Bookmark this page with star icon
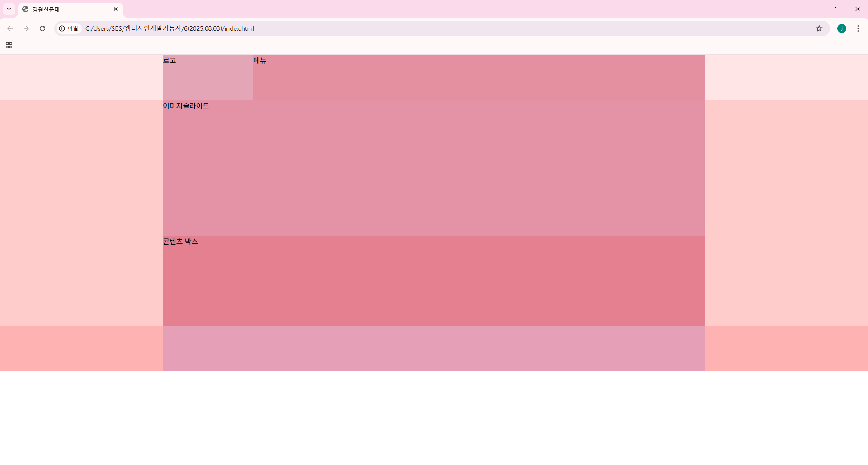This screenshot has height=465, width=868. (819, 28)
